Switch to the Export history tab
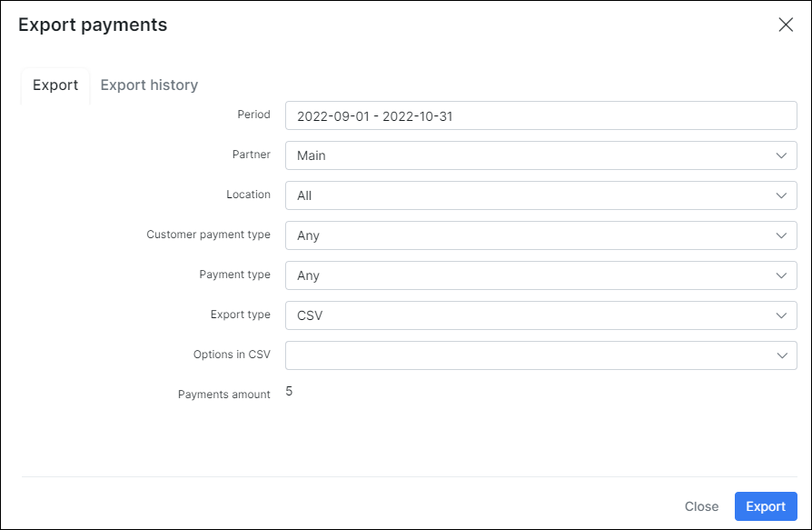The width and height of the screenshot is (812, 530). tap(149, 85)
